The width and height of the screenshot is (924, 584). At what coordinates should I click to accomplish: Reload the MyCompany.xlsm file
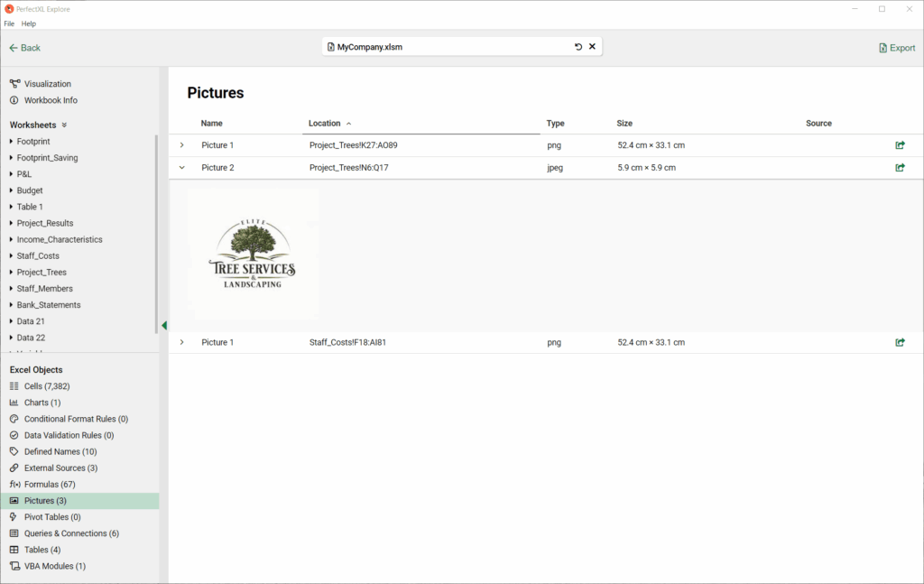[x=578, y=47]
